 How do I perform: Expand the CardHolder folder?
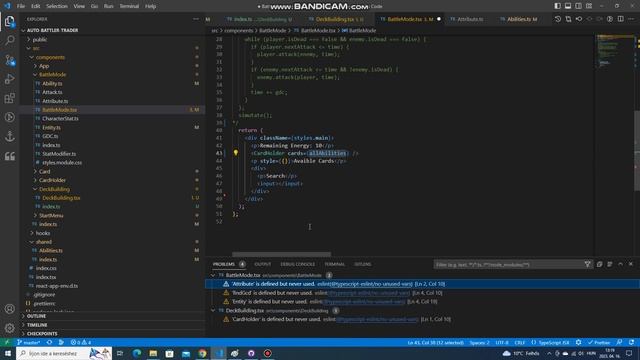(52, 180)
